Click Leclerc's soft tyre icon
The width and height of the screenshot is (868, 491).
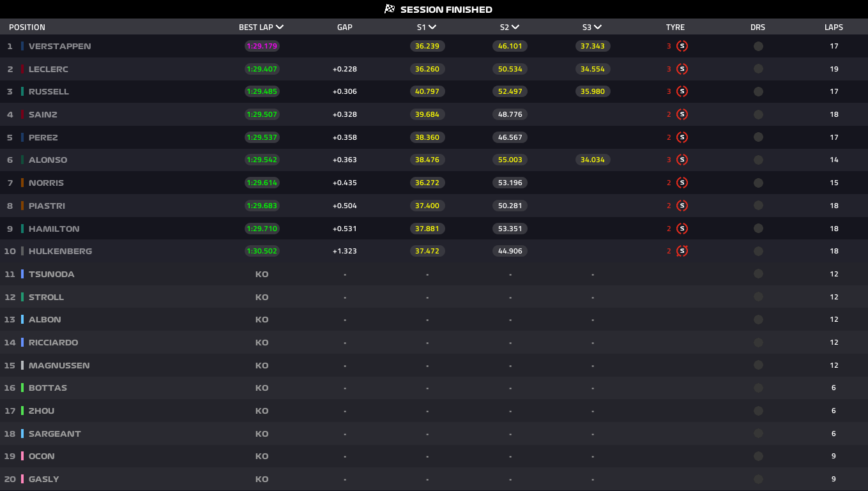click(681, 69)
